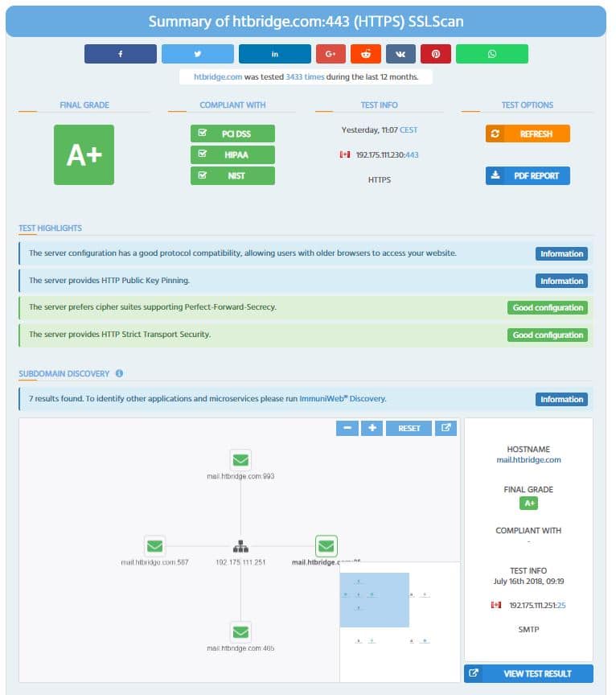Viewport: 616px width, 695px height.
Task: Download the PDF report
Action: click(528, 175)
